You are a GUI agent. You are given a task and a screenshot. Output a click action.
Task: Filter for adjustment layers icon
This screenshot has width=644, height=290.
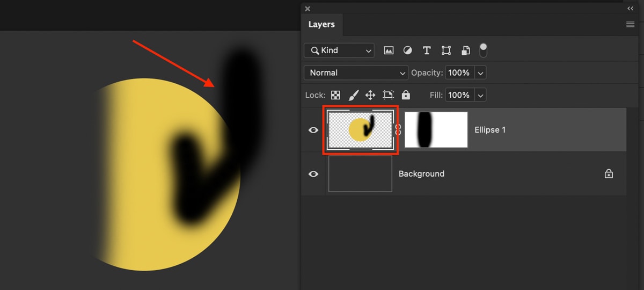click(x=408, y=50)
